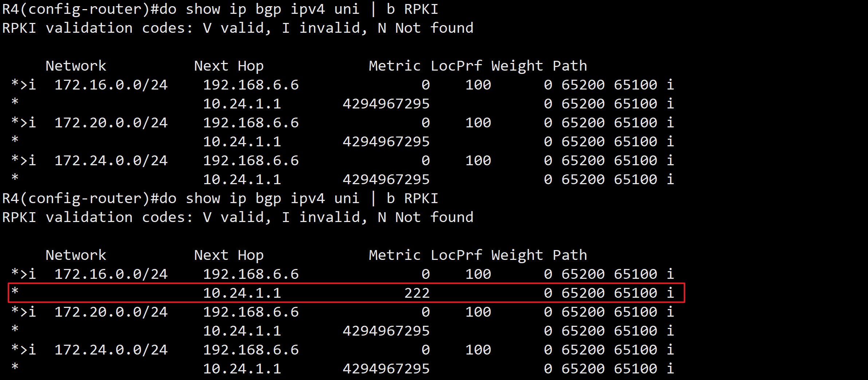Click the 'Next Hop' header in the upper table
This screenshot has height=380, width=868.
229,67
